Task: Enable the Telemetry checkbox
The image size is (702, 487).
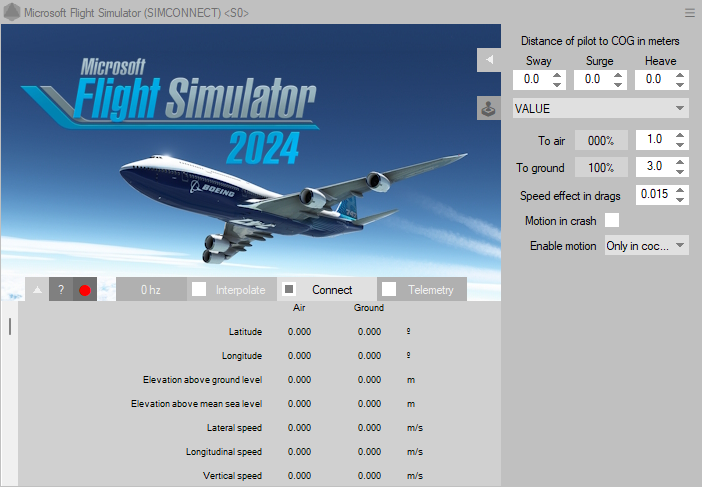Action: point(389,289)
